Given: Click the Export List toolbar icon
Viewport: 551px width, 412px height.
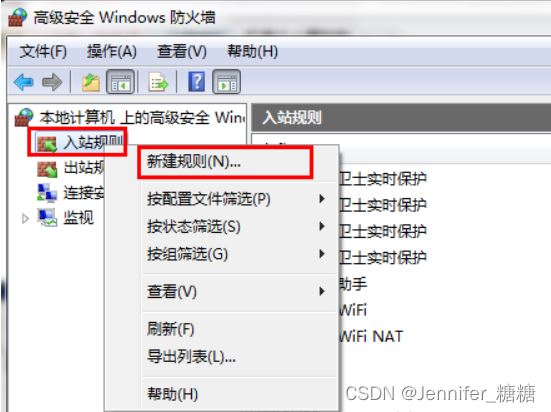Looking at the screenshot, I should point(158,83).
